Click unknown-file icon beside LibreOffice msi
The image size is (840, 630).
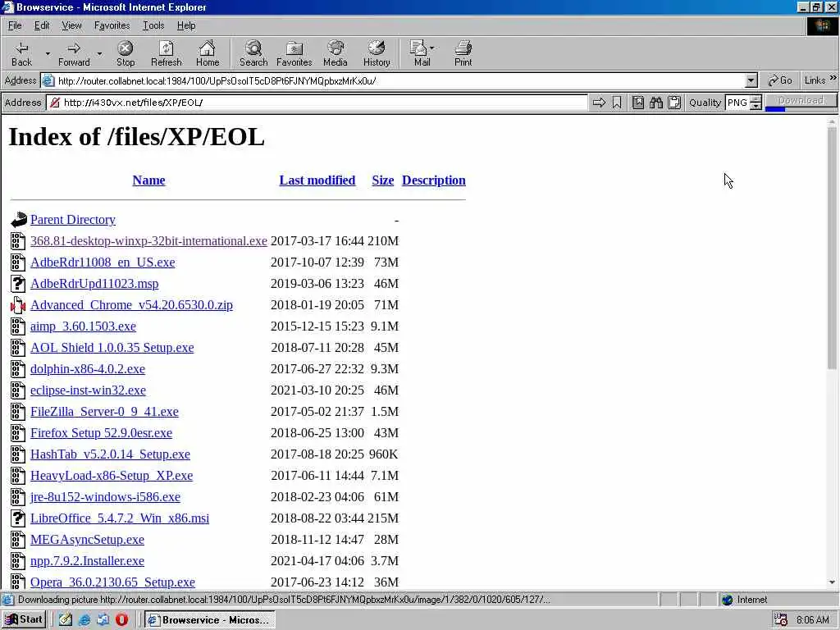point(18,518)
